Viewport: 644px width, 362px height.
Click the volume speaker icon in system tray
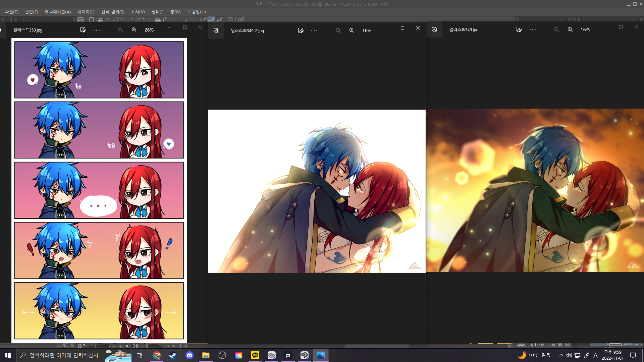pyautogui.click(x=569, y=355)
